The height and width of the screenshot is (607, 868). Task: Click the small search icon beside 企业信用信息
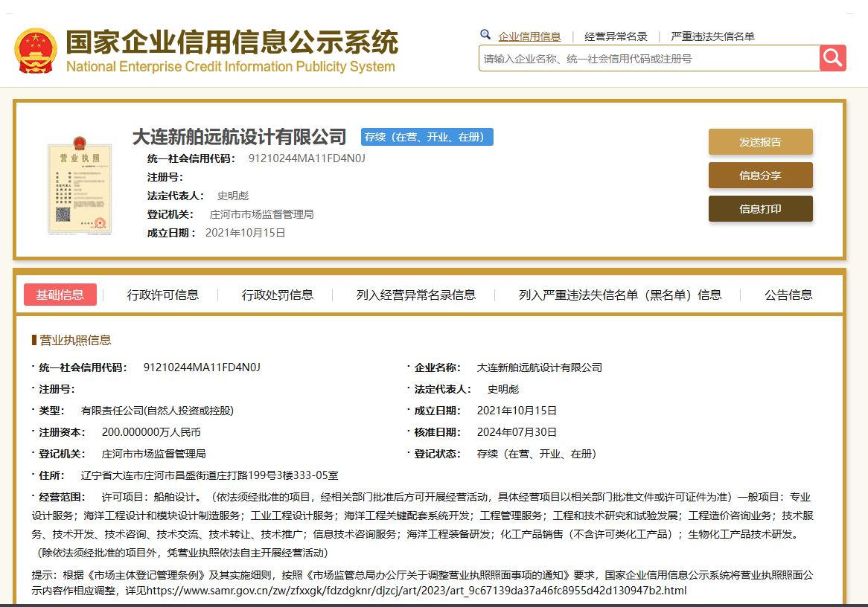[485, 35]
